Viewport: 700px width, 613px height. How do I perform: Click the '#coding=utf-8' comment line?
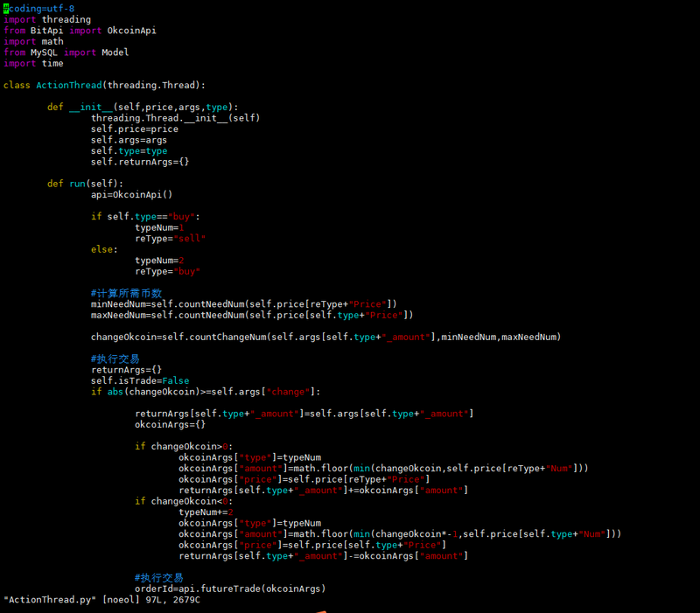[x=38, y=9]
